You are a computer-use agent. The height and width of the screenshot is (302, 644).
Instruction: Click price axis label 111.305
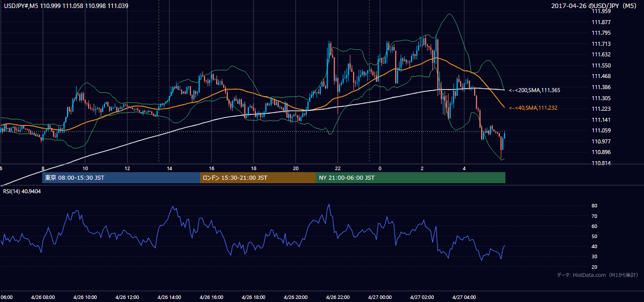click(x=601, y=98)
